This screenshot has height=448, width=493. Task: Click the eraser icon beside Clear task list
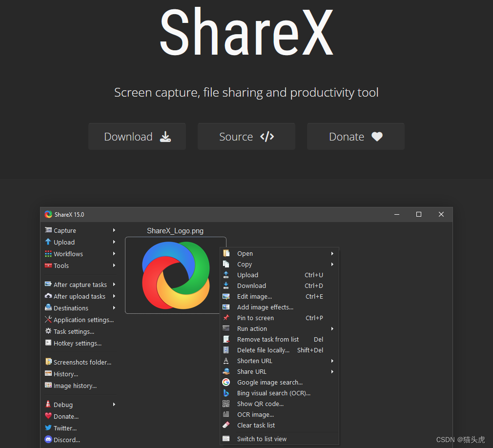pos(226,425)
